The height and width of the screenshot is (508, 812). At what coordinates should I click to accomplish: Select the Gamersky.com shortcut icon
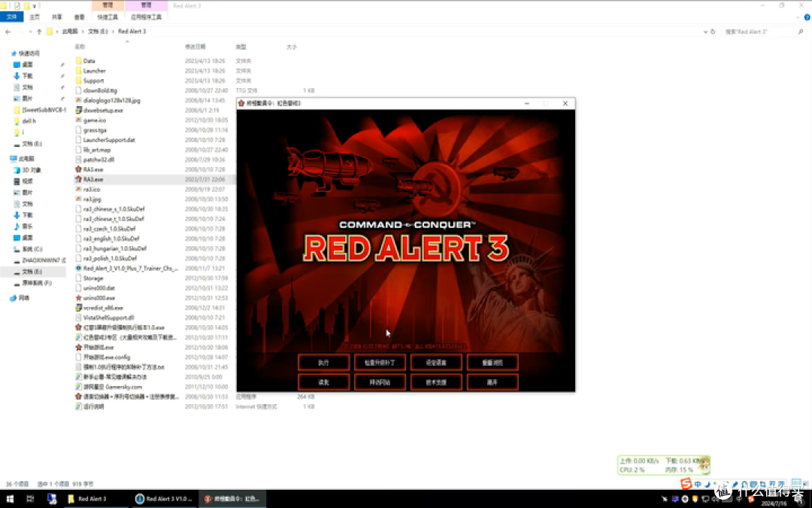click(x=79, y=387)
